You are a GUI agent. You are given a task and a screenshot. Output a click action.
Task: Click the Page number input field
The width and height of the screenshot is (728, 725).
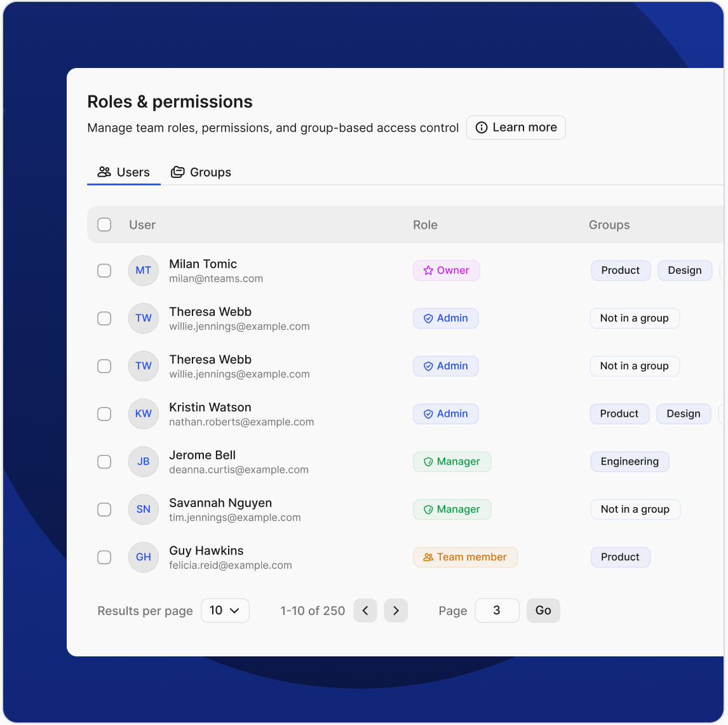pyautogui.click(x=497, y=611)
